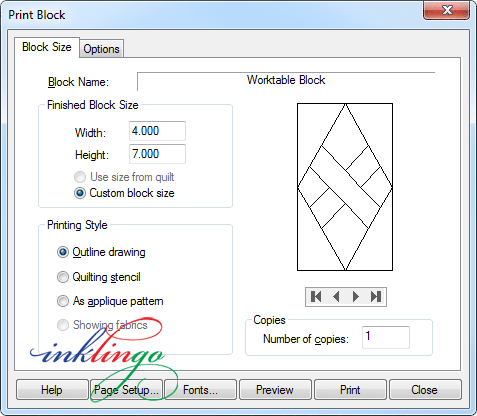Go to the next block arrow
Image resolution: width=477 pixels, height=416 pixels.
[x=356, y=296]
